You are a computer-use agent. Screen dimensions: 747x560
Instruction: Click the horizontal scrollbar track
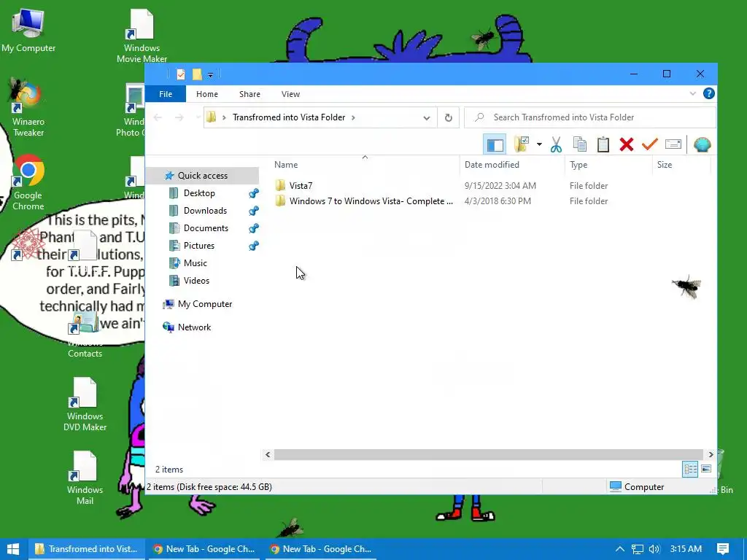click(489, 455)
